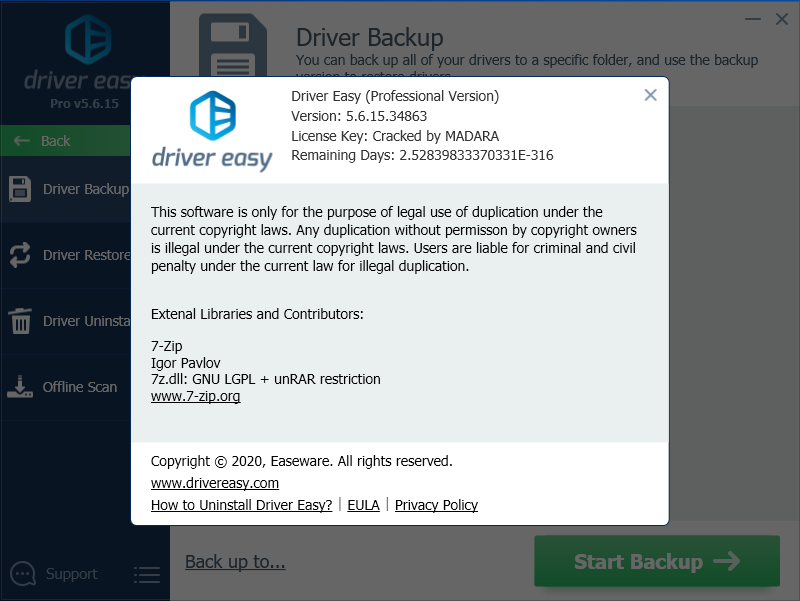Click the Start Backup button

tap(657, 561)
